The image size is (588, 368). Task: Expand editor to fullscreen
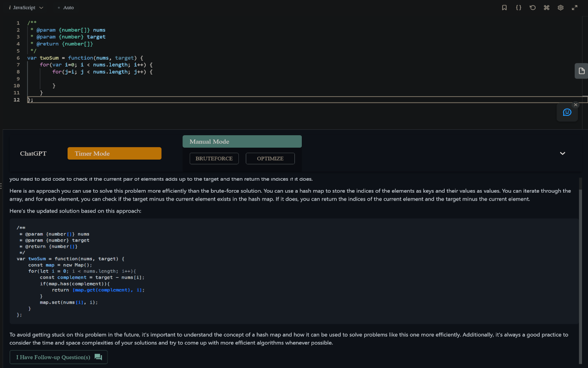click(574, 7)
